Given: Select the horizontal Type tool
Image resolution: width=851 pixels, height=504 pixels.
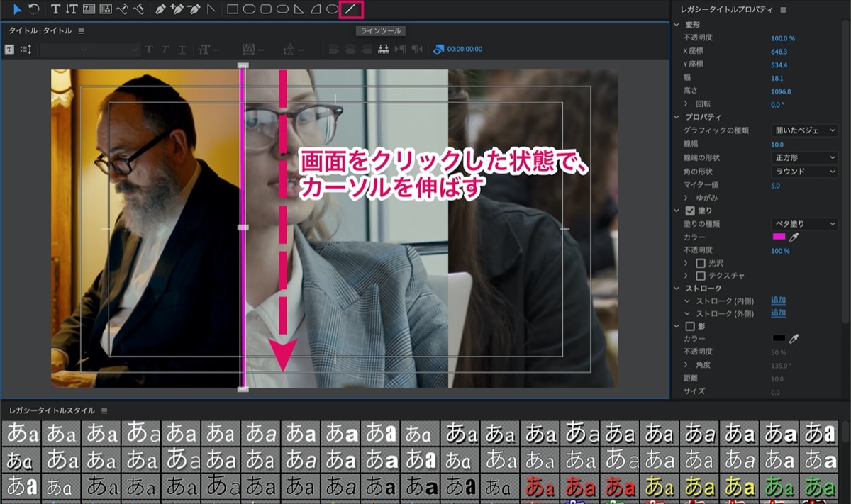Looking at the screenshot, I should point(56,9).
